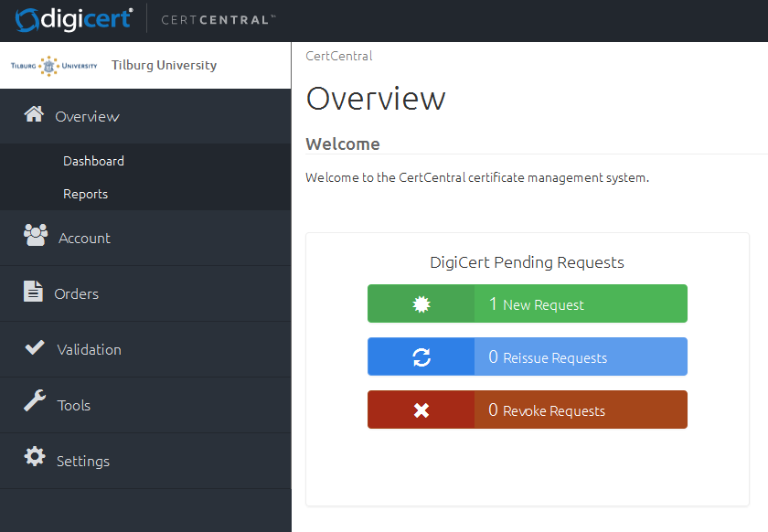Click the green starburst New Request icon
Viewport: 768px width, 532px height.
(421, 304)
